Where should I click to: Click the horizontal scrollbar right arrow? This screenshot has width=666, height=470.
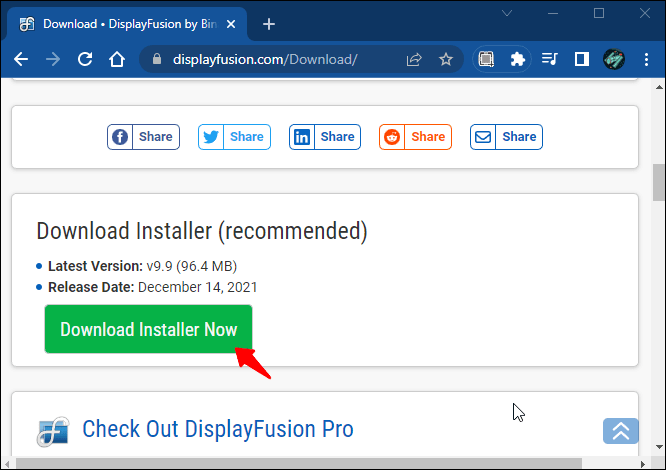coord(643,464)
